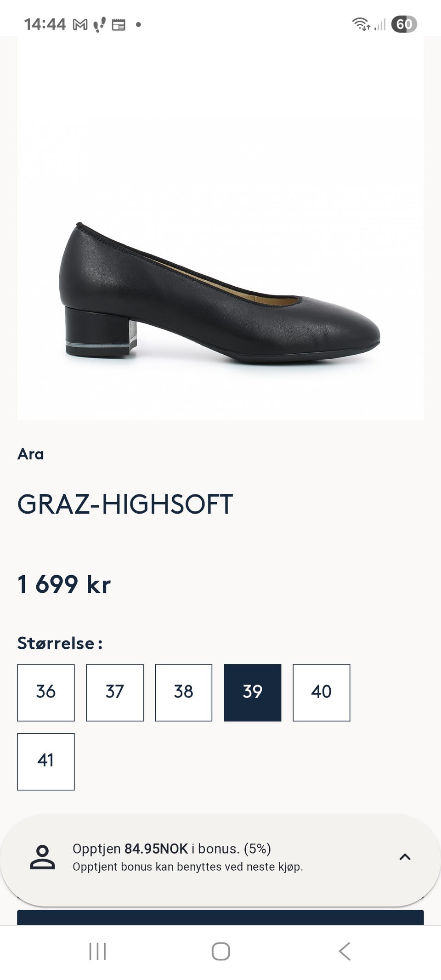Tap the 1 699 kr price

(x=64, y=585)
